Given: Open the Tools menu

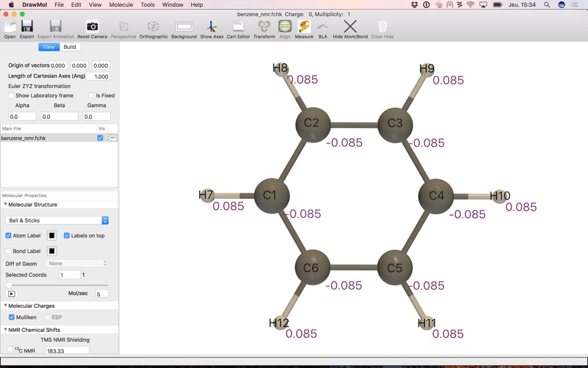Looking at the screenshot, I should pos(147,5).
